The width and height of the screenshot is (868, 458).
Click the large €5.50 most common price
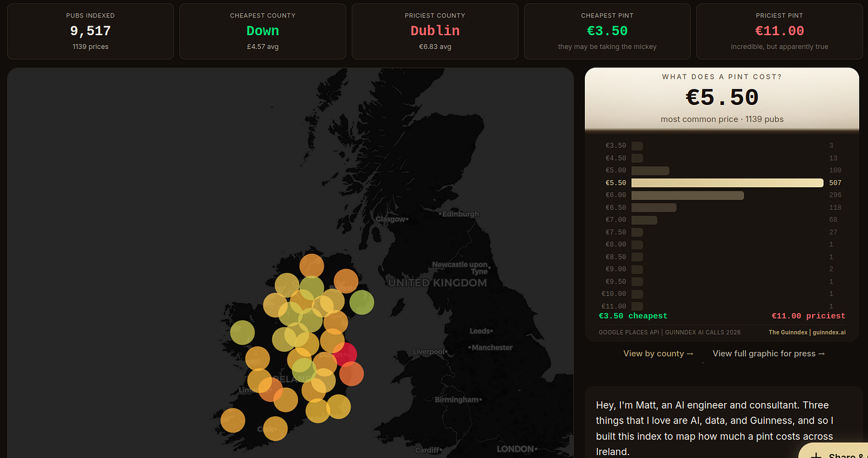(722, 97)
